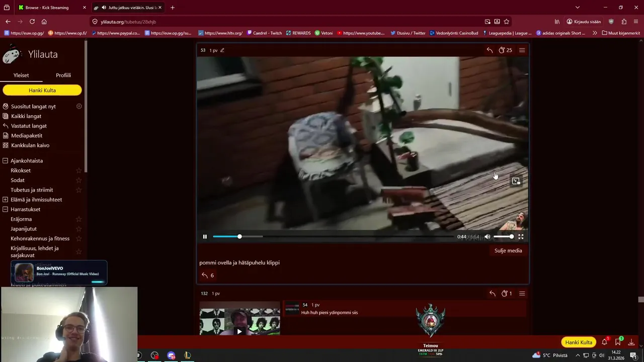The height and width of the screenshot is (362, 644).
Task: Upvote post 132 with the 1 count
Action: (507, 294)
